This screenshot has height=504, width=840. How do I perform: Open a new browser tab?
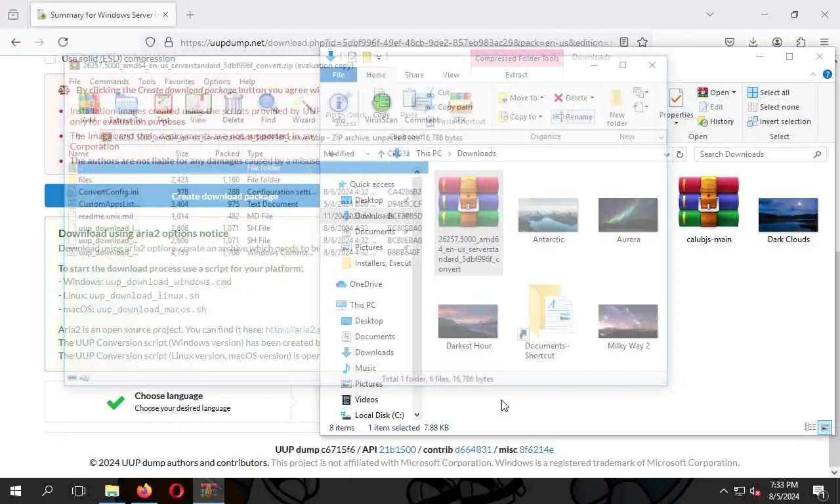pyautogui.click(x=190, y=14)
